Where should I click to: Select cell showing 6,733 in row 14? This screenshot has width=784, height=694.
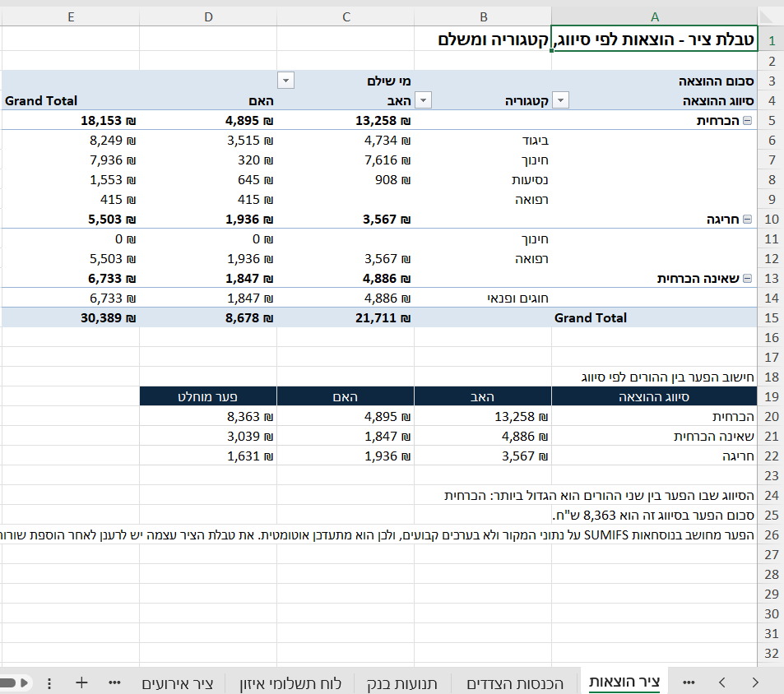(x=71, y=298)
